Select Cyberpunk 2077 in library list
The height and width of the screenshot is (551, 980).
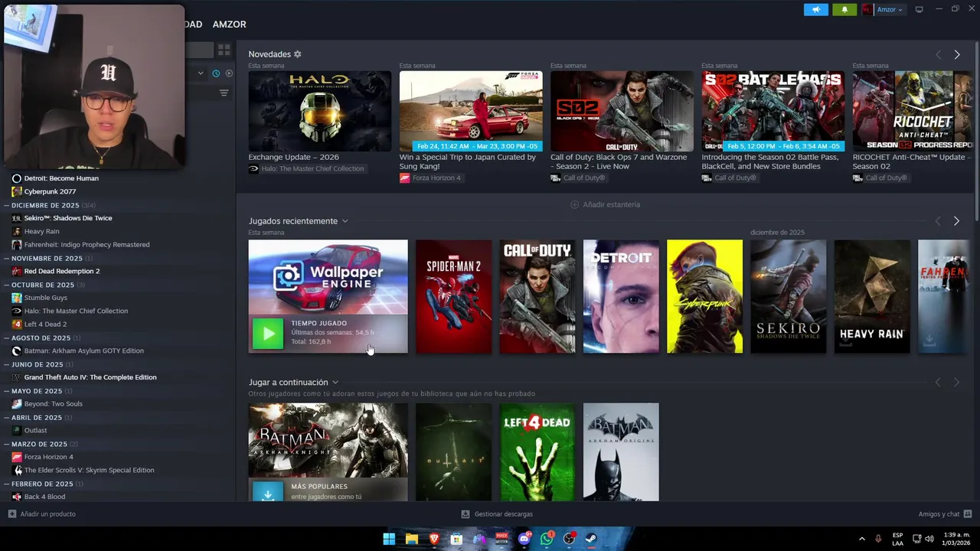coord(50,191)
